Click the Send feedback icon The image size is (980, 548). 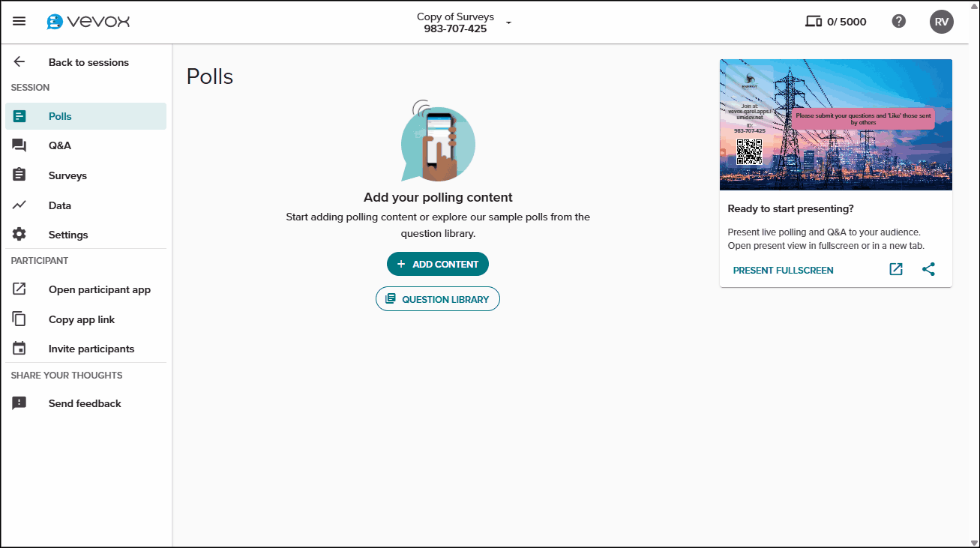point(19,403)
